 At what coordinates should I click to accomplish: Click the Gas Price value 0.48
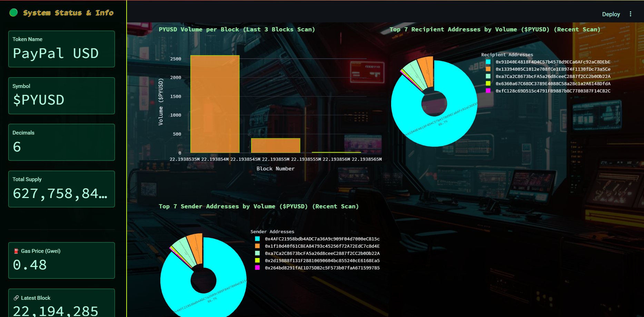tap(30, 265)
